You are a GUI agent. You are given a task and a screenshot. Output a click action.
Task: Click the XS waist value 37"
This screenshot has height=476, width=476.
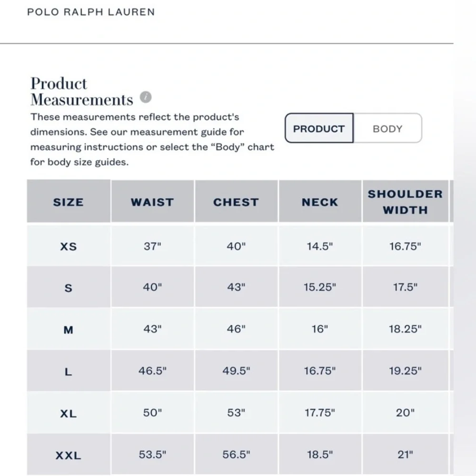(x=152, y=247)
